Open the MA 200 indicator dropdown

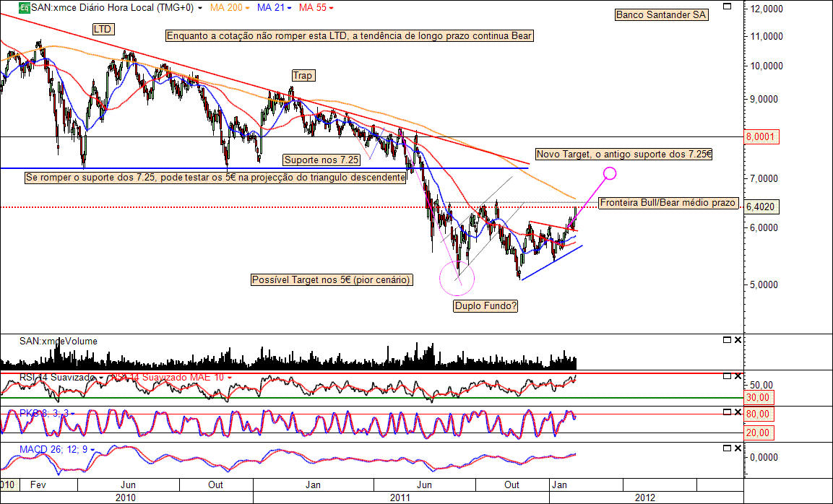(247, 9)
